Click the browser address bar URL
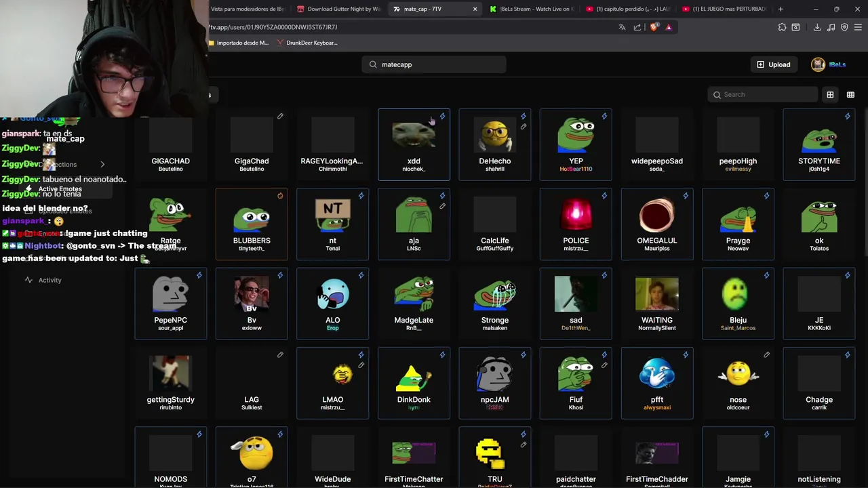This screenshot has height=488, width=868. (273, 27)
